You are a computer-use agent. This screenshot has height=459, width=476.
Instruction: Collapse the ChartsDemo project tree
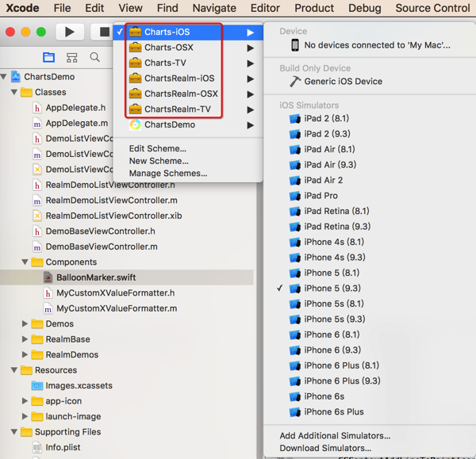point(4,77)
